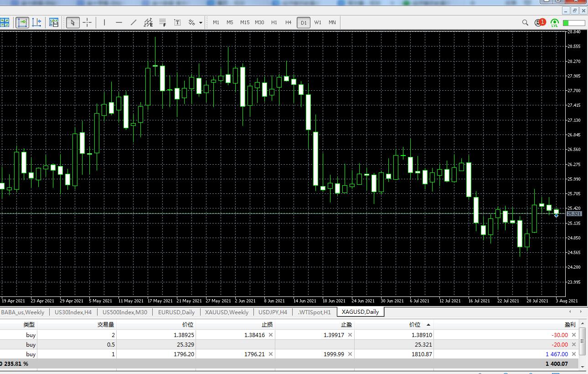Viewport: 588px width, 374px height.
Task: Remove the 1.38416 stop loss
Action: 270,335
